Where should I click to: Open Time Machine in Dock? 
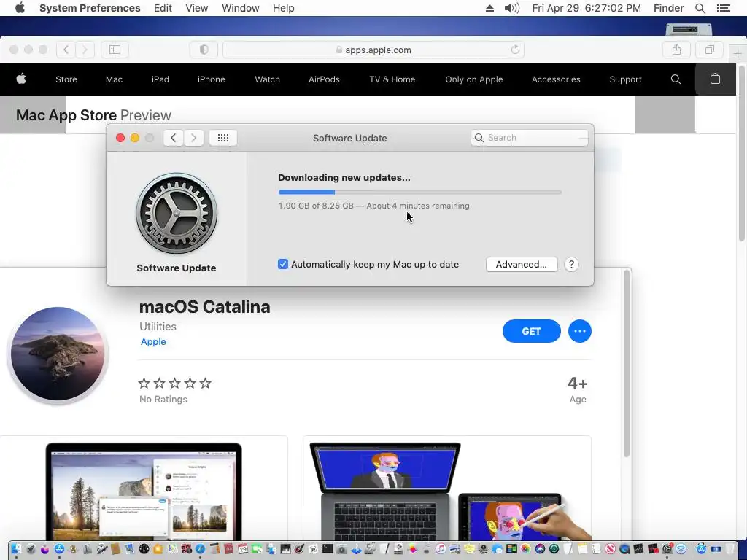(x=554, y=548)
